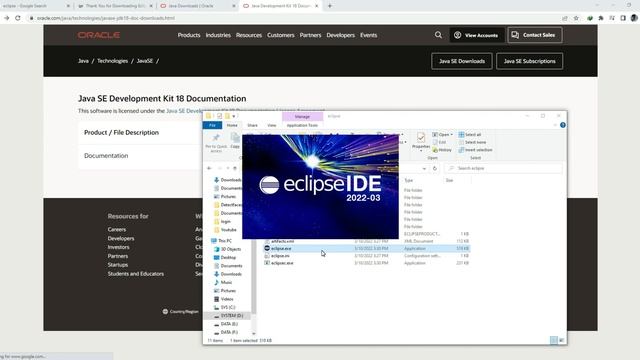The image size is (640, 360).
Task: Go back in File Explorer
Action: (x=209, y=168)
